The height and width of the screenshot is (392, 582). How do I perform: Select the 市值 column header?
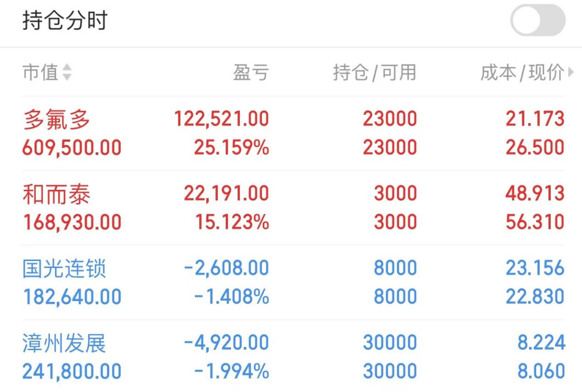(x=40, y=72)
